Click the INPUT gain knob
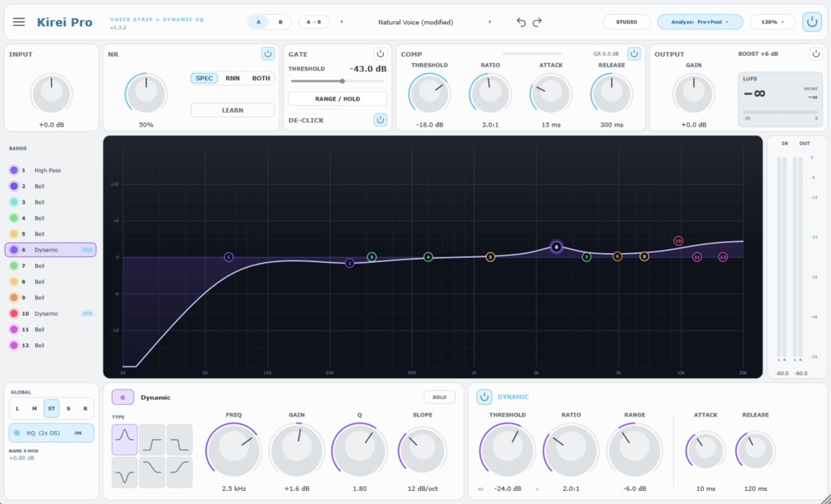Image resolution: width=831 pixels, height=504 pixels. (51, 94)
